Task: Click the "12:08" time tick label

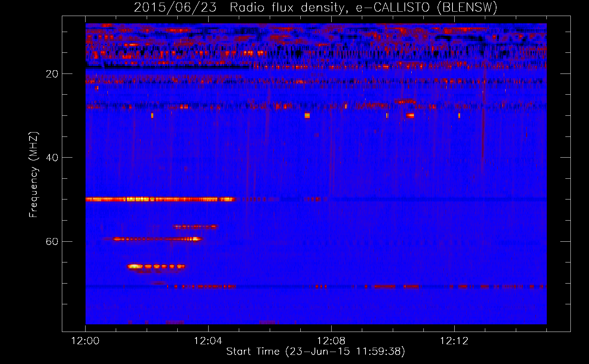Action: click(x=331, y=341)
